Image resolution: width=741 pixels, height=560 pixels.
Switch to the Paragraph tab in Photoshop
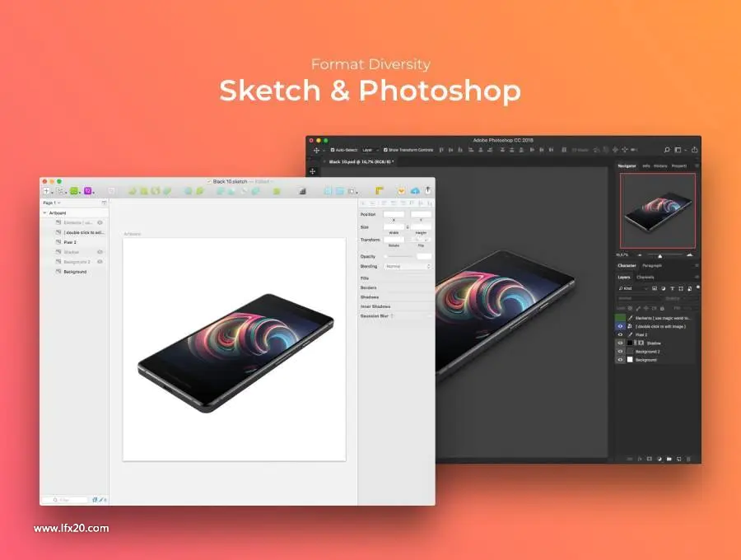coord(652,265)
